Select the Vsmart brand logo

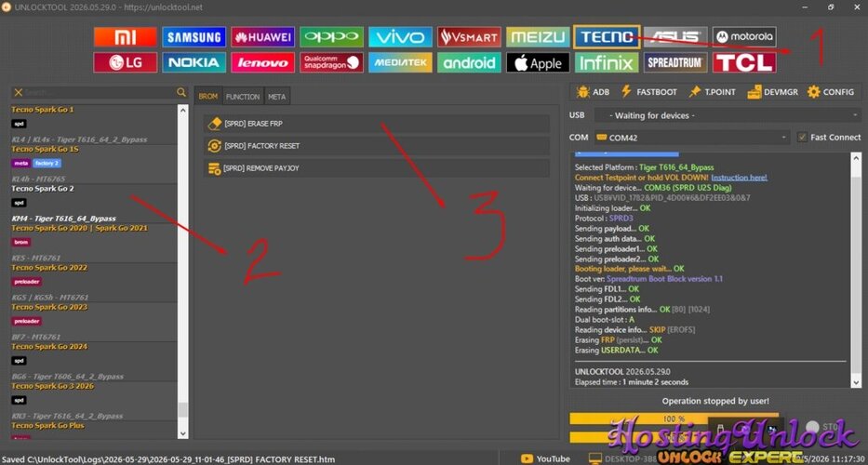click(x=469, y=37)
